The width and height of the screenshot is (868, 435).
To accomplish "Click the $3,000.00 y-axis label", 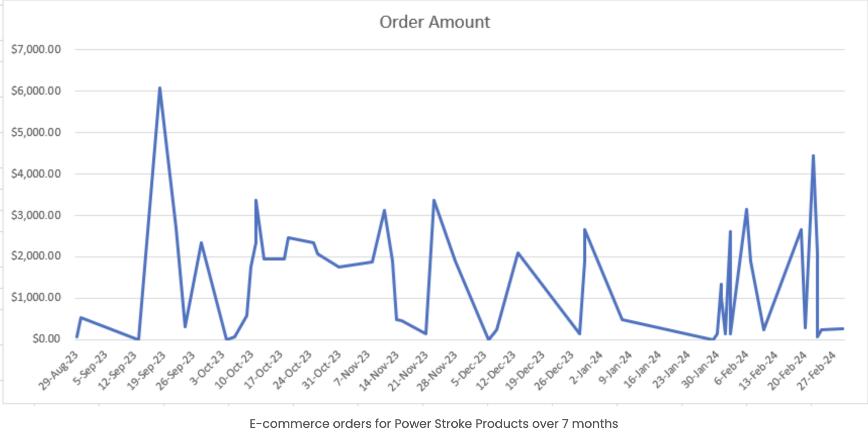I will 36,215.
